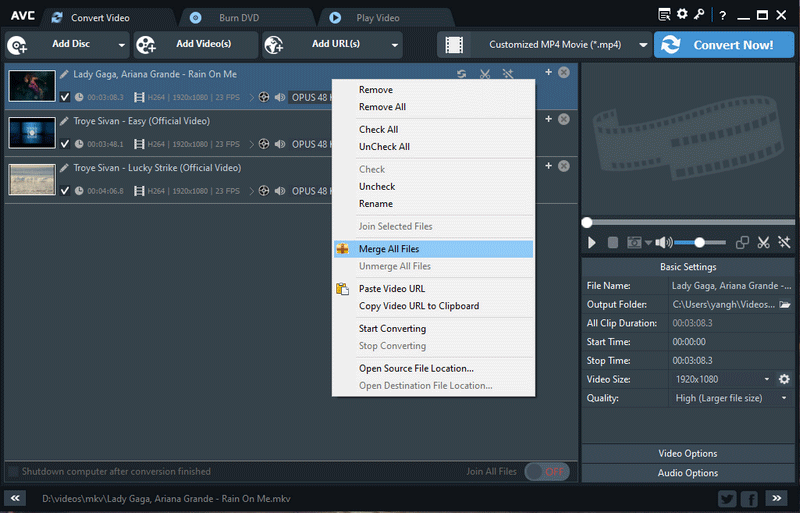Image resolution: width=800 pixels, height=513 pixels.
Task: Open output folder with folder icon
Action: pos(785,305)
